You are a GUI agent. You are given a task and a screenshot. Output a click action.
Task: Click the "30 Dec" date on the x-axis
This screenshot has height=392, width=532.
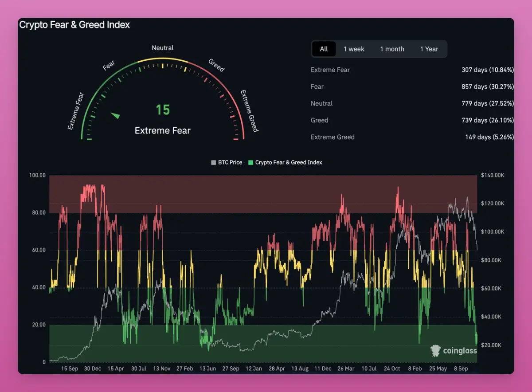pyautogui.click(x=93, y=368)
